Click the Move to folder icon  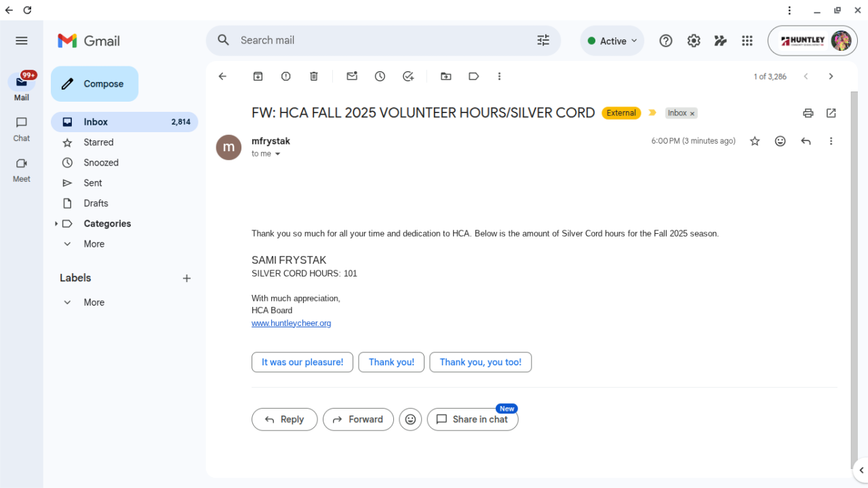446,77
